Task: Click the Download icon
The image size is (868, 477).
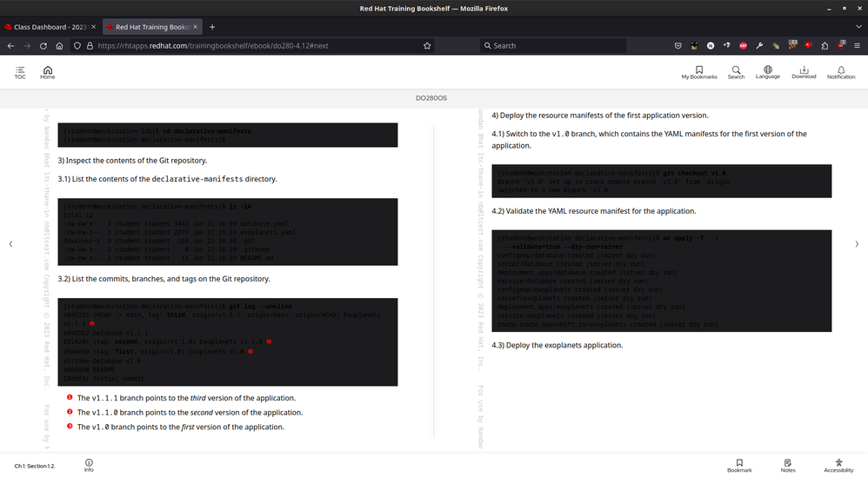Action: coord(804,72)
